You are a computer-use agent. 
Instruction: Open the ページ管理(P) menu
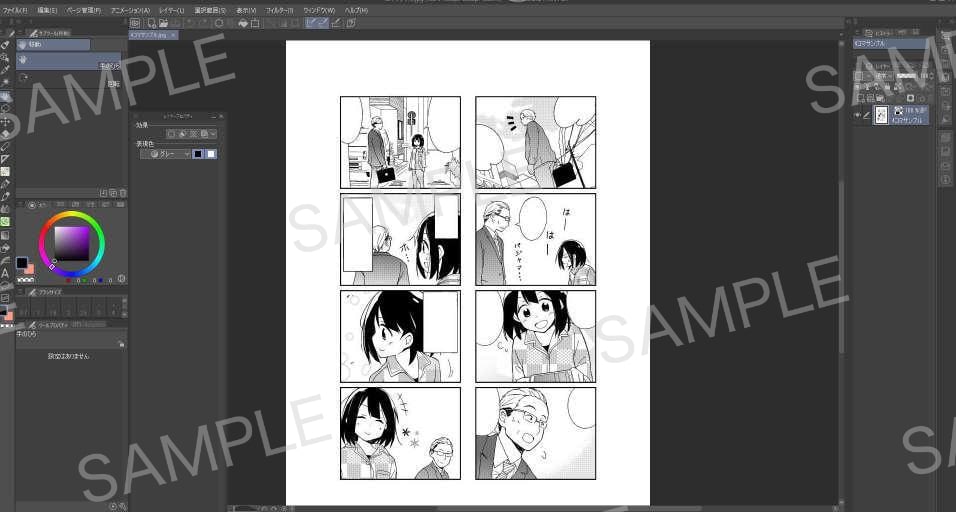pyautogui.click(x=83, y=10)
